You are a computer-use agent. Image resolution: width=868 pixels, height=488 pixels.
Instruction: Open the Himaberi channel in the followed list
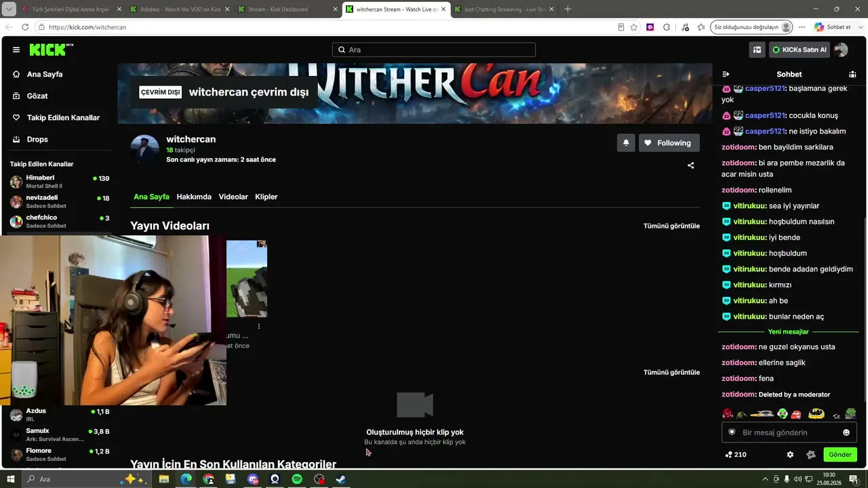point(60,182)
